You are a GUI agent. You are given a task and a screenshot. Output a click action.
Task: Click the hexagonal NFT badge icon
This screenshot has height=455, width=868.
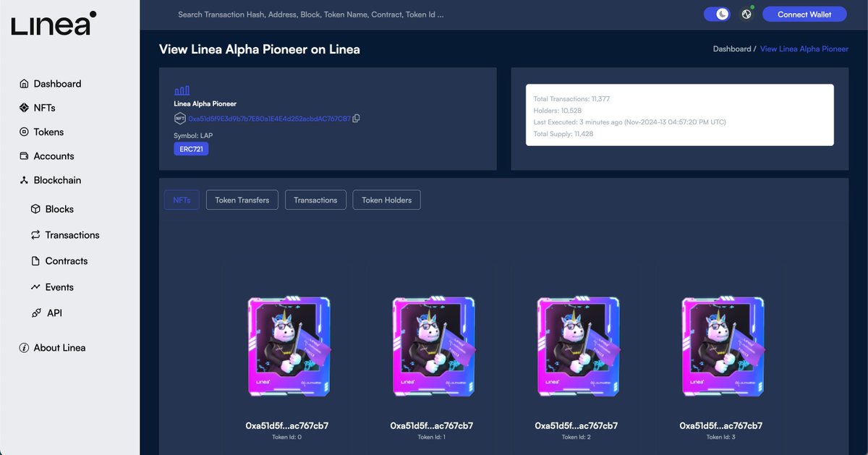[179, 118]
